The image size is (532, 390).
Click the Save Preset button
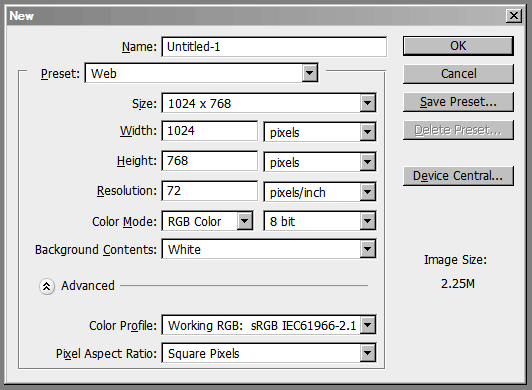[458, 102]
